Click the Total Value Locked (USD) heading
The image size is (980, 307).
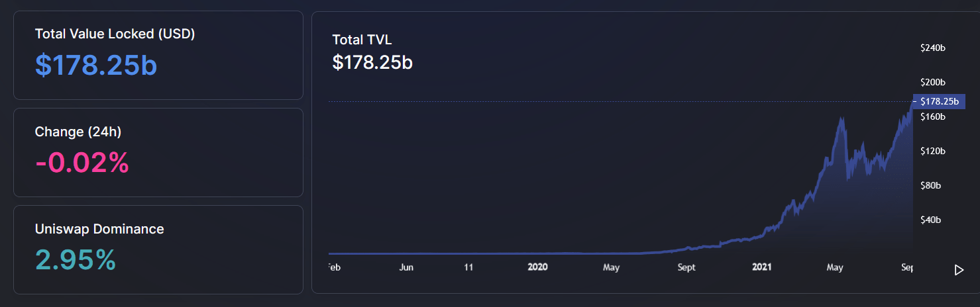(115, 34)
